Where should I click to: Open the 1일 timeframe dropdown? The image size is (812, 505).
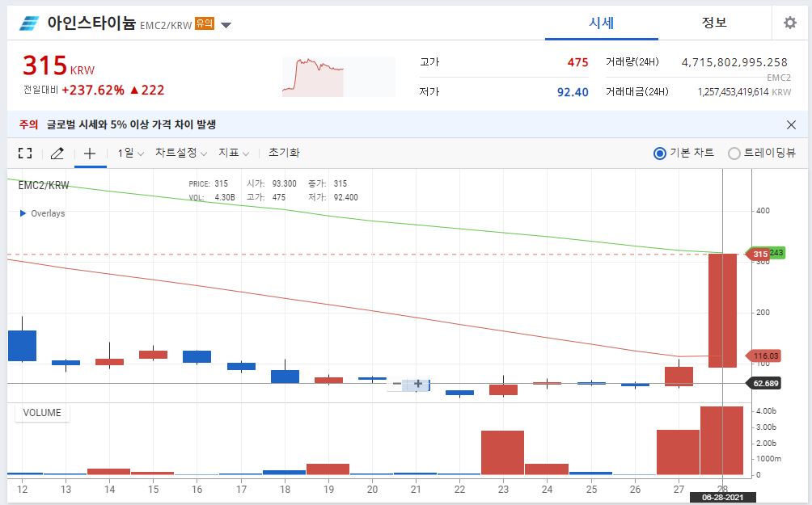[128, 153]
